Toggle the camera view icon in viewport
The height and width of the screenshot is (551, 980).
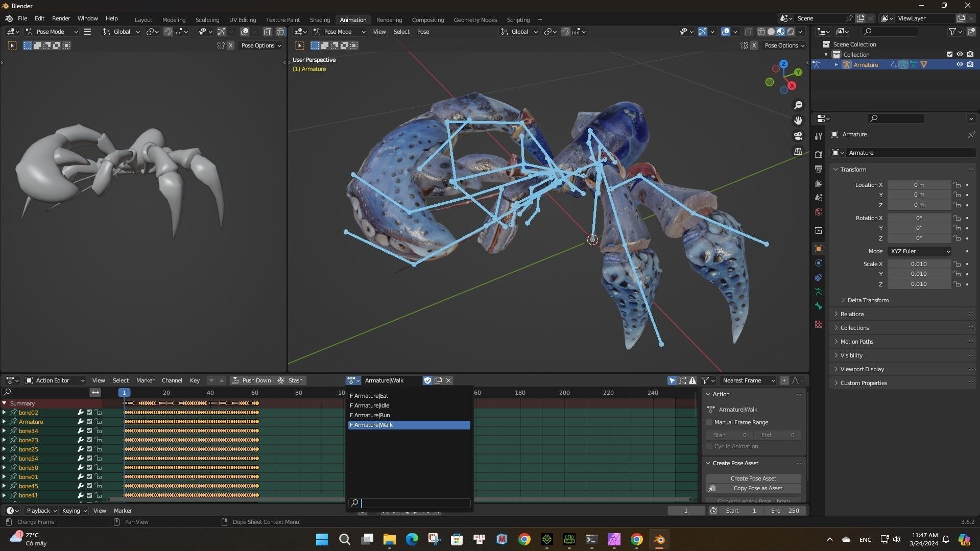pos(798,136)
